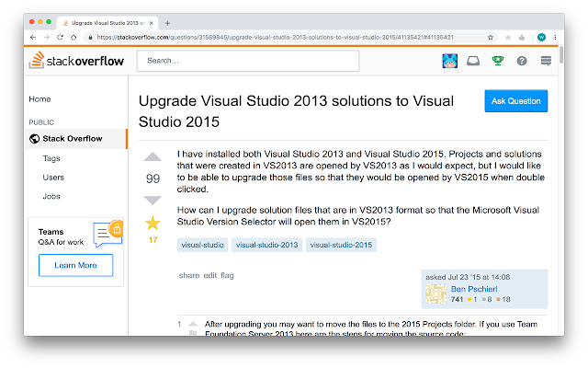
Task: Click the visual-studio tag
Action: pos(202,245)
